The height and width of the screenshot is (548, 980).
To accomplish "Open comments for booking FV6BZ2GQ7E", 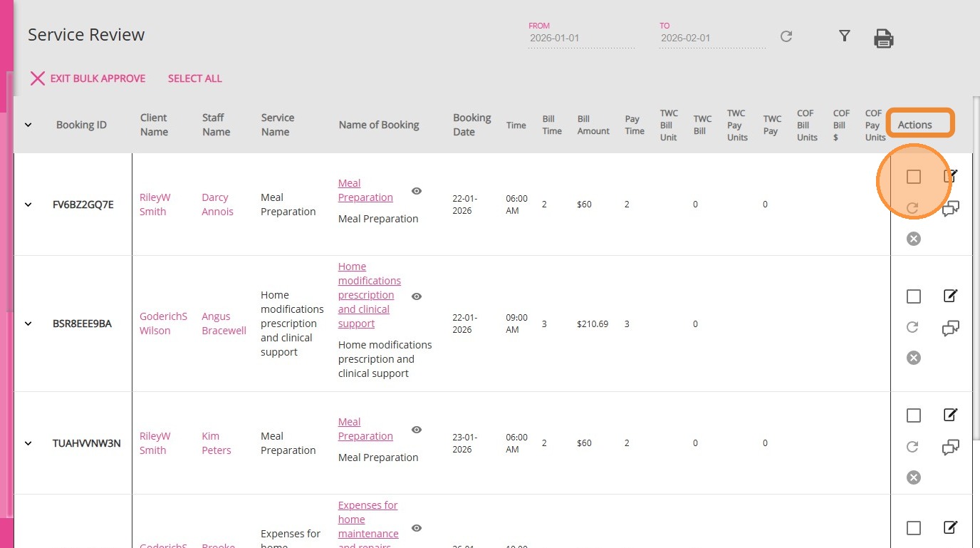I will tap(950, 209).
